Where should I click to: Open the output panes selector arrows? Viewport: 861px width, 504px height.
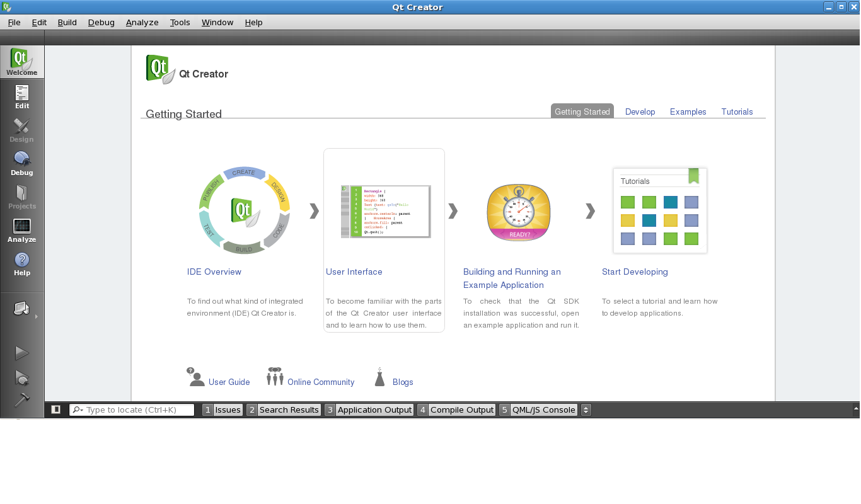pyautogui.click(x=586, y=410)
